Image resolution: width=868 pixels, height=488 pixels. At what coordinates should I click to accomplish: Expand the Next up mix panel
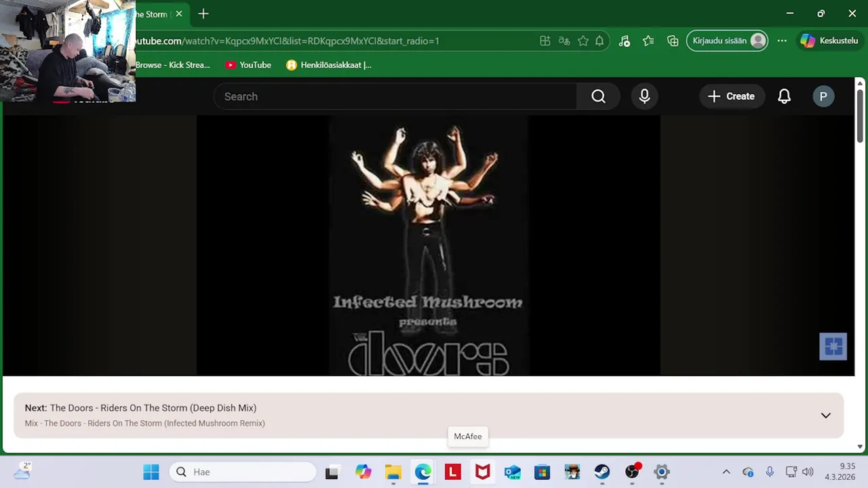[825, 415]
